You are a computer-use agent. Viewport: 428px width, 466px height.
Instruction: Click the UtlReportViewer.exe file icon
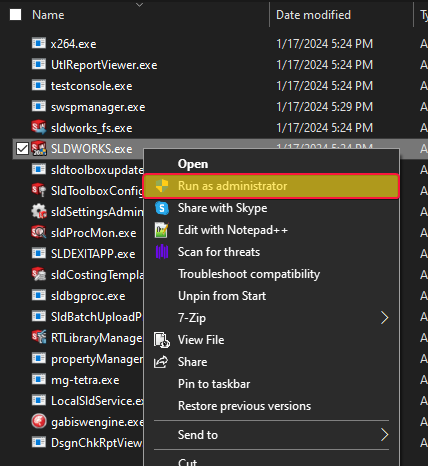[x=39, y=64]
